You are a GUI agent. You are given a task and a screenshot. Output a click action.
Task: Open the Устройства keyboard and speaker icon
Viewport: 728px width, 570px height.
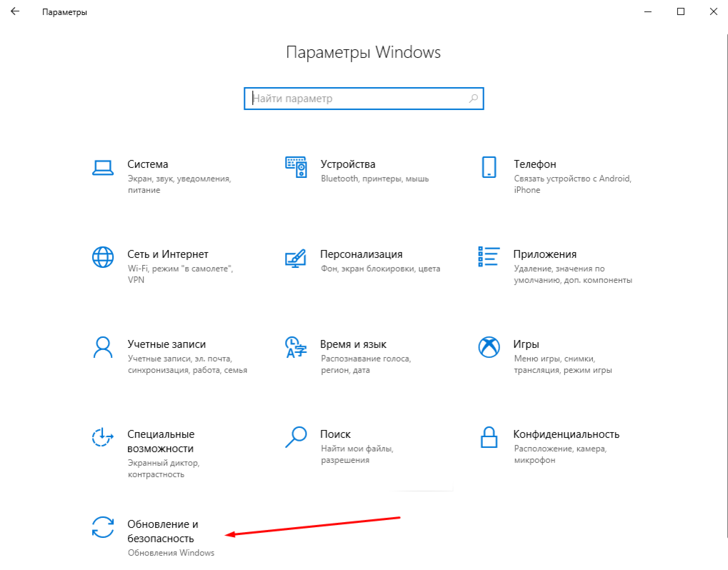[x=296, y=167]
